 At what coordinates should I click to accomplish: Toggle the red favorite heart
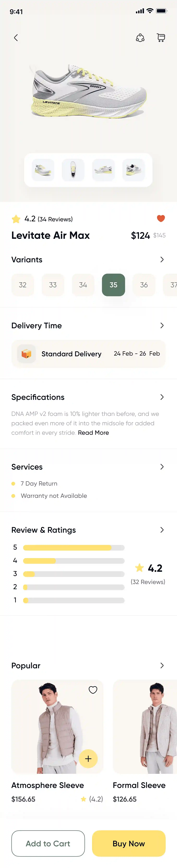click(161, 218)
